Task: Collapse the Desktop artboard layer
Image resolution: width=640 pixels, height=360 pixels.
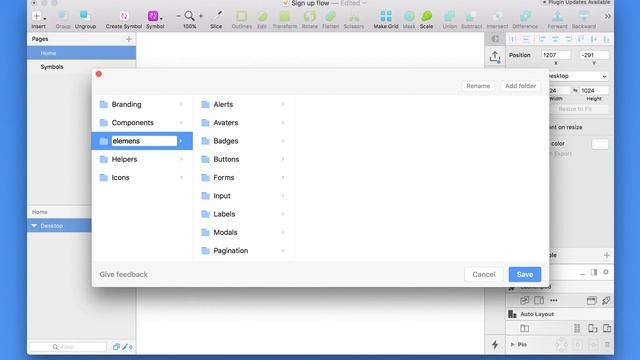Action: (x=34, y=226)
